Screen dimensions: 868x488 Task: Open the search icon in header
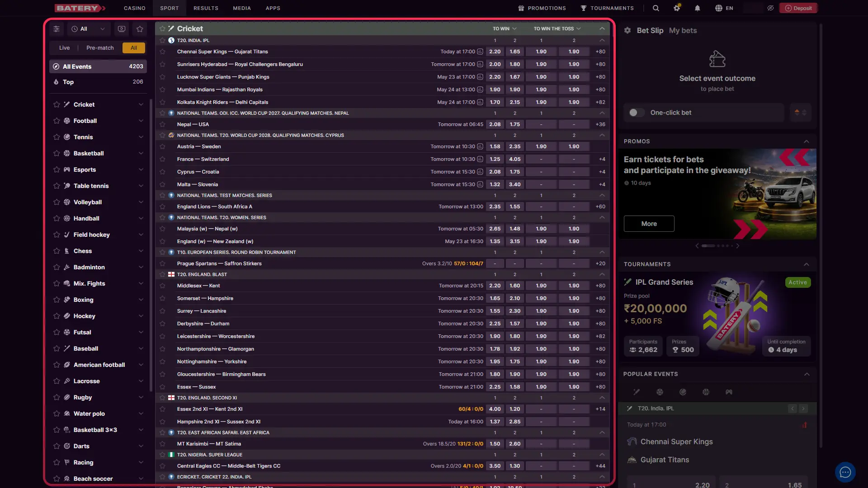656,8
